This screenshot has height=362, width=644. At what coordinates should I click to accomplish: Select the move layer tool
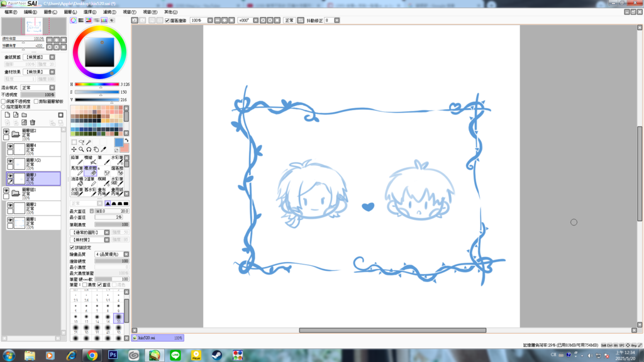pyautogui.click(x=74, y=150)
